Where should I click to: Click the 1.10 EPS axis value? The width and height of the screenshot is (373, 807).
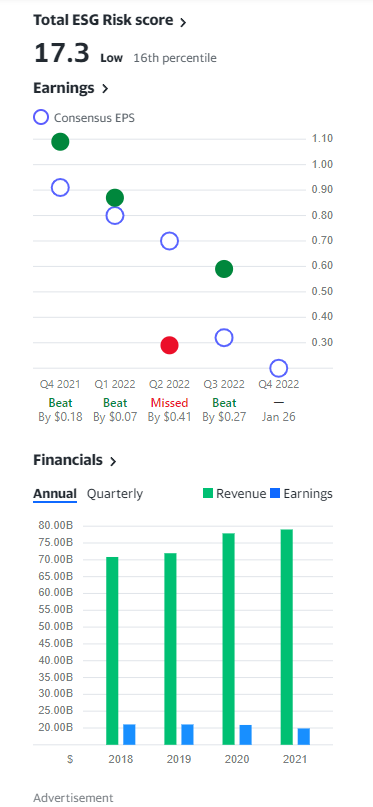pyautogui.click(x=322, y=139)
